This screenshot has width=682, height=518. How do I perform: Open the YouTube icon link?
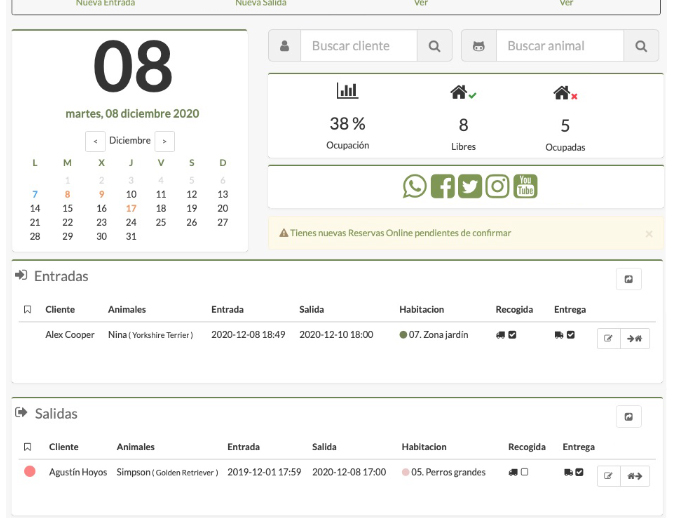click(525, 186)
